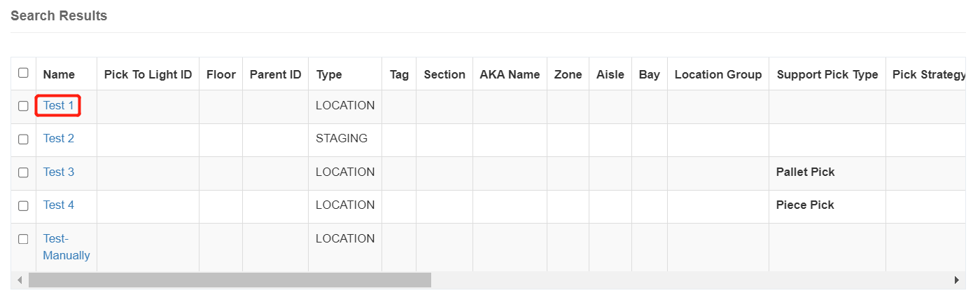This screenshot has height=307, width=980.
Task: Select the Test 3 row checkbox
Action: pyautogui.click(x=23, y=172)
